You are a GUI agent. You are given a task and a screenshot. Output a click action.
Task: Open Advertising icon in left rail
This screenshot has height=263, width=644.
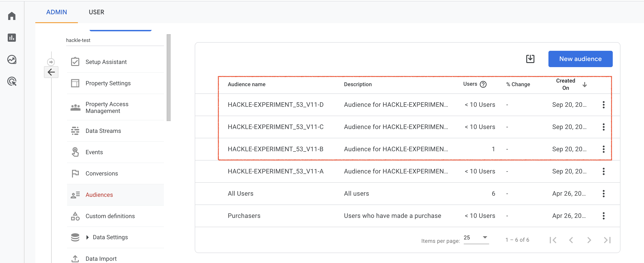[12, 81]
